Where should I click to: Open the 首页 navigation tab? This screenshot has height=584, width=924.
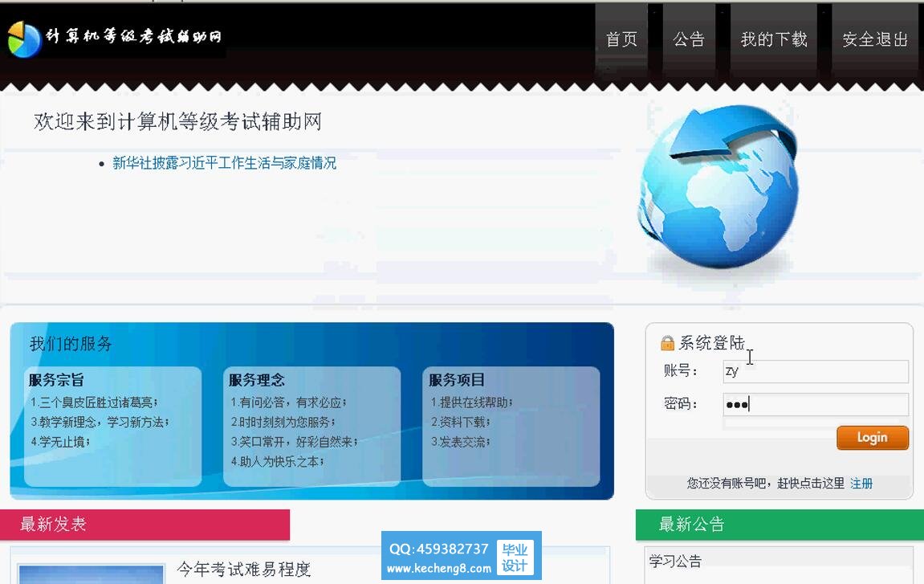click(621, 39)
